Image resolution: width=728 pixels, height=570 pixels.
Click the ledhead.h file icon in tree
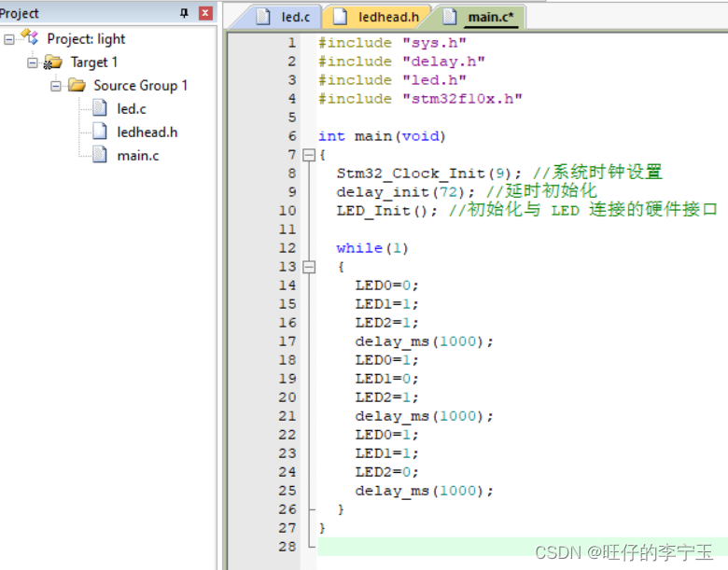100,131
